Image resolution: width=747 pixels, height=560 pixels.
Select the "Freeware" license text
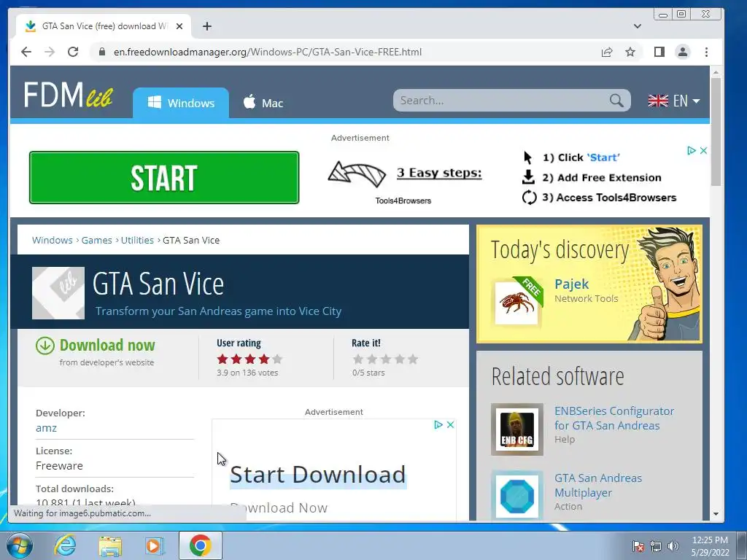tap(59, 466)
